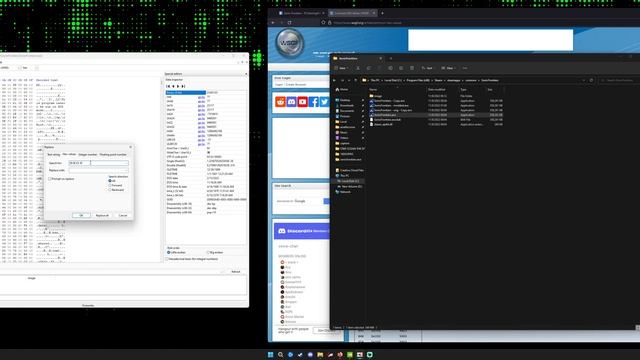Jump to last byte in Data inspector
This screenshot has height=360, width=640.
pyautogui.click(x=182, y=87)
